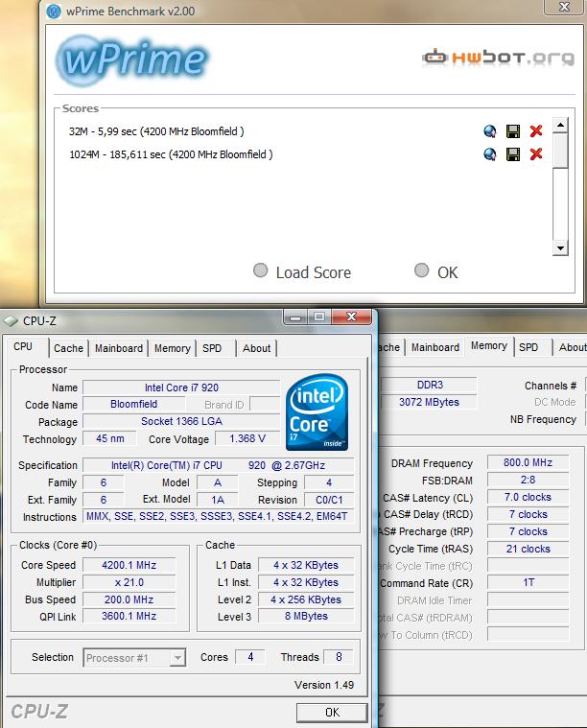The width and height of the screenshot is (587, 728).
Task: Switch to the CPU tab in front CPU-Z
Action: (23, 346)
